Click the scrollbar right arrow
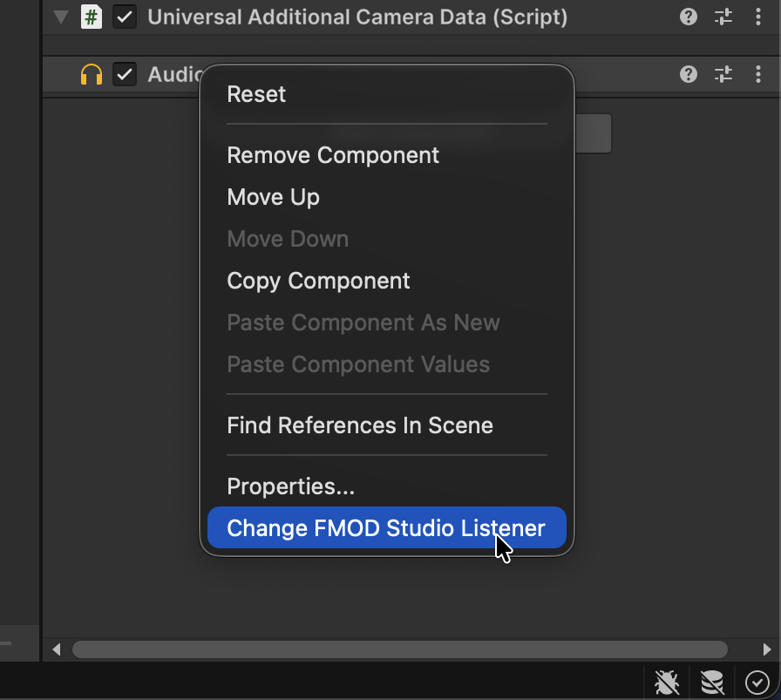781x700 pixels. (767, 649)
